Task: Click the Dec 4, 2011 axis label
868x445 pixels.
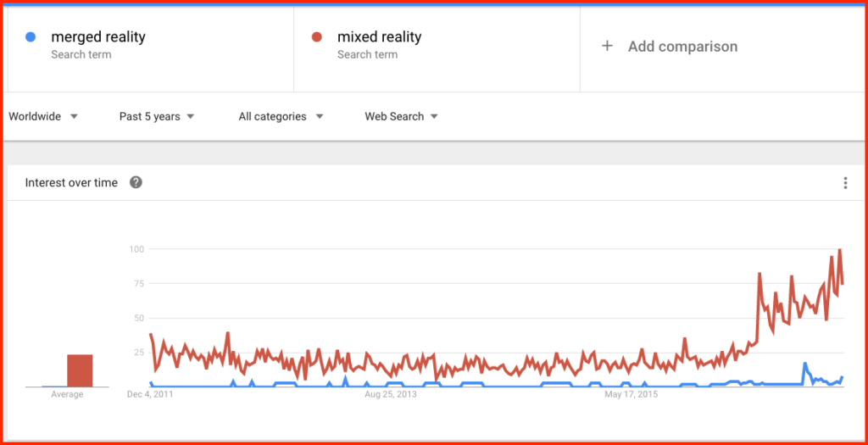Action: coord(151,395)
